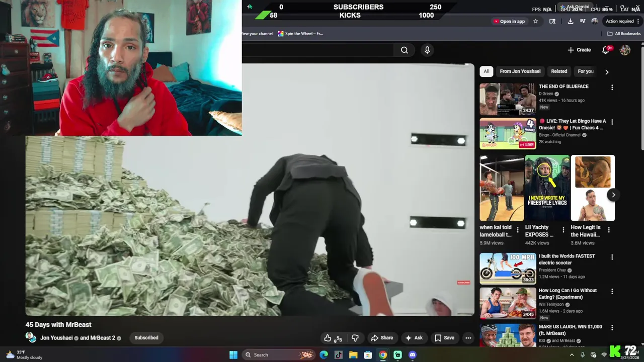Open options menu for Bingo LIVE video
Image resolution: width=644 pixels, height=362 pixels.
tap(612, 122)
